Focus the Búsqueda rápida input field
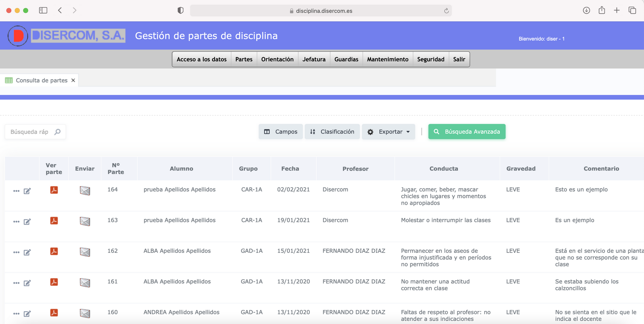This screenshot has height=324, width=644. tap(30, 132)
